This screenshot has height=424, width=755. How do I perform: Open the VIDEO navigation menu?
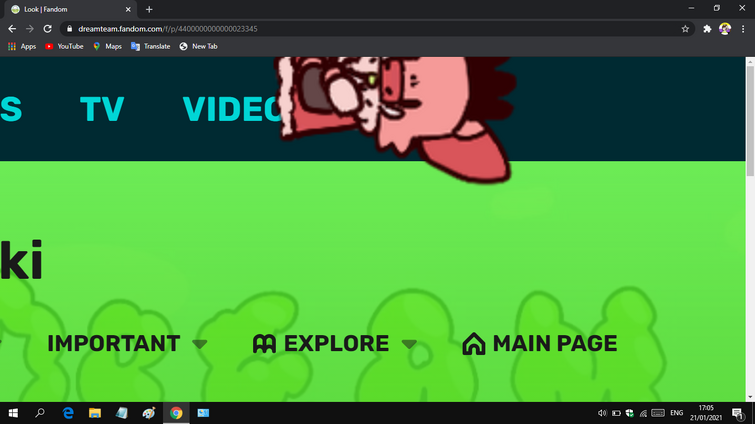pyautogui.click(x=232, y=109)
